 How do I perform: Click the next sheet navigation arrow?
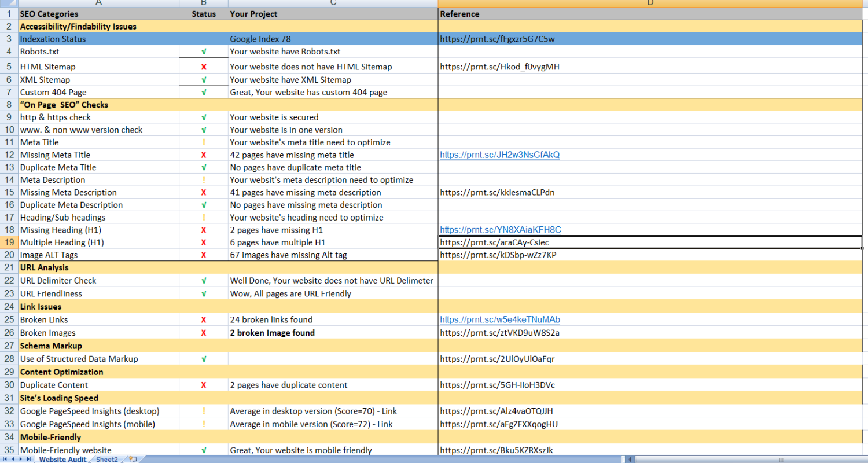click(x=21, y=459)
